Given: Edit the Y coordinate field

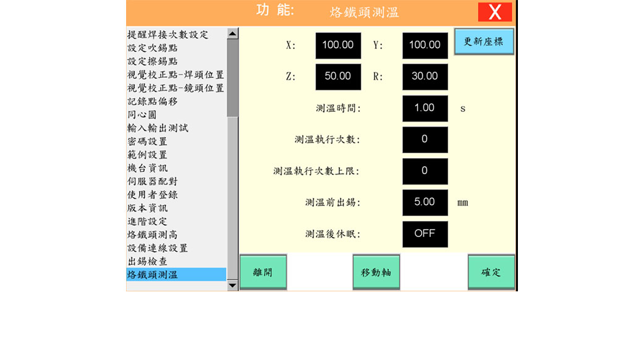Looking at the screenshot, I should pos(425,45).
